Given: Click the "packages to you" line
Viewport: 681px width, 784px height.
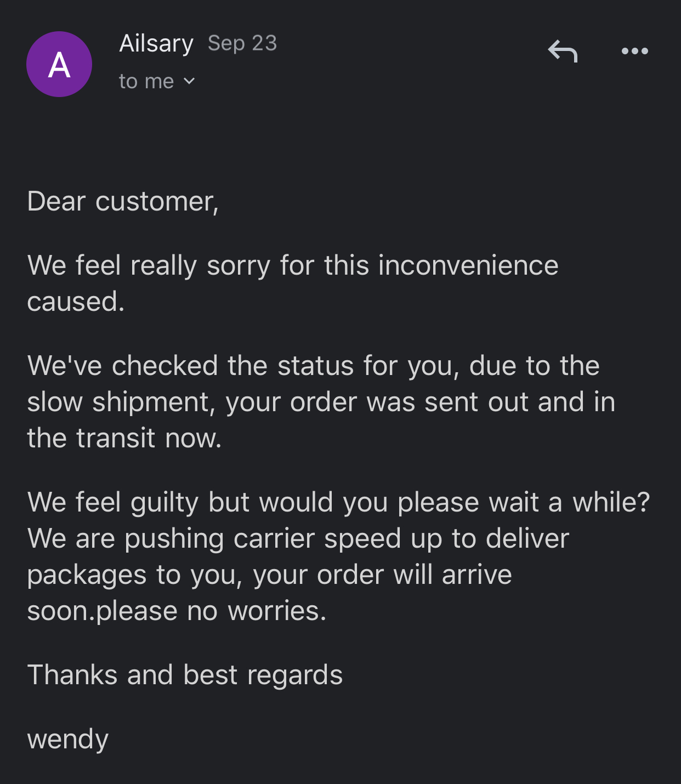Looking at the screenshot, I should coord(269,575).
